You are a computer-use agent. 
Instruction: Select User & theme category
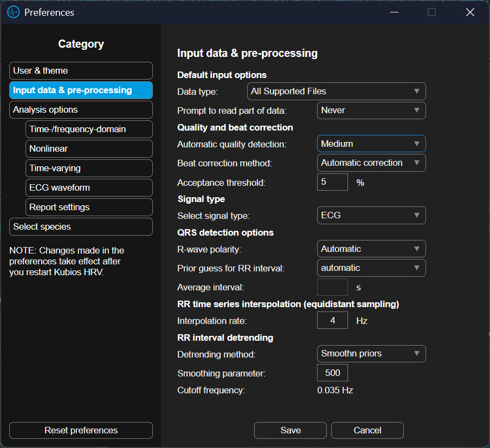pyautogui.click(x=81, y=71)
